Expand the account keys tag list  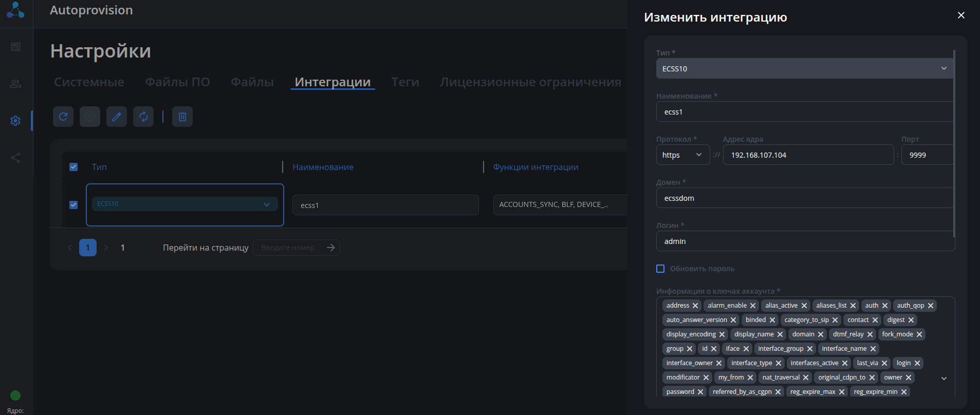tap(944, 378)
